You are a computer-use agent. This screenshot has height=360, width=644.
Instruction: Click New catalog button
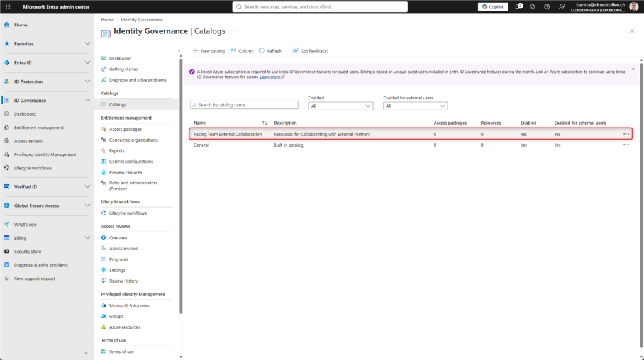click(209, 51)
